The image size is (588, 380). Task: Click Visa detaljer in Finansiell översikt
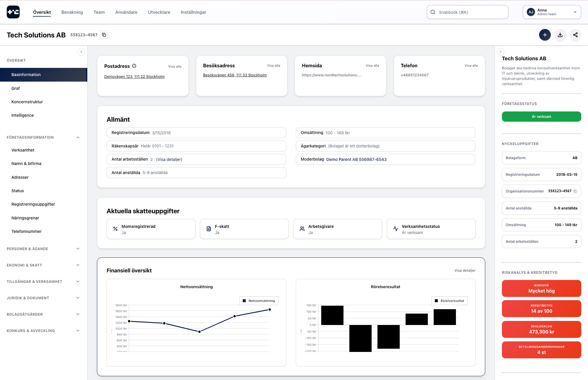465,271
